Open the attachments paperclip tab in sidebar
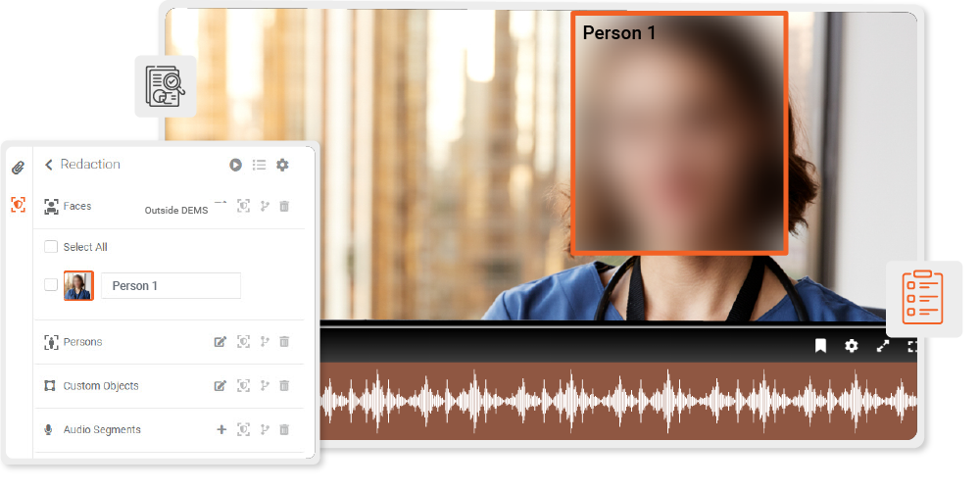Viewport: 980px width, 490px height. point(18,167)
